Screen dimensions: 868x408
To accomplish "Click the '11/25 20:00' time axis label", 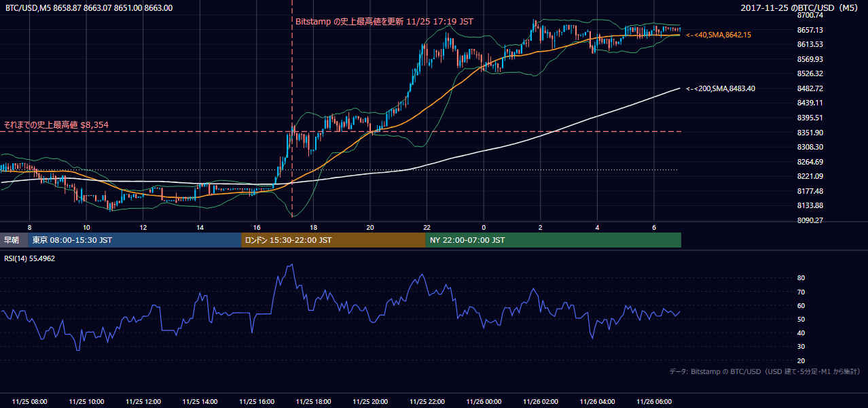I will click(x=370, y=402).
